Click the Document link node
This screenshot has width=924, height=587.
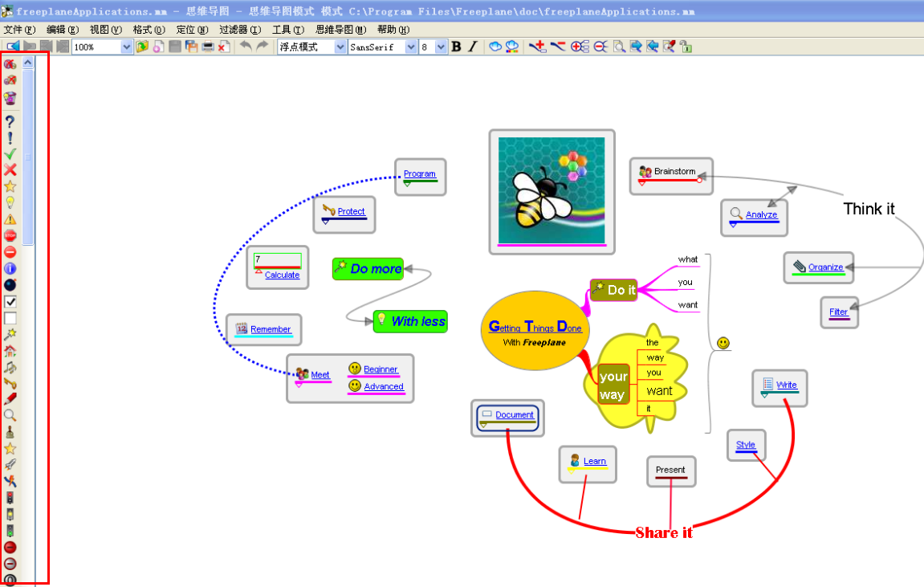(x=515, y=414)
